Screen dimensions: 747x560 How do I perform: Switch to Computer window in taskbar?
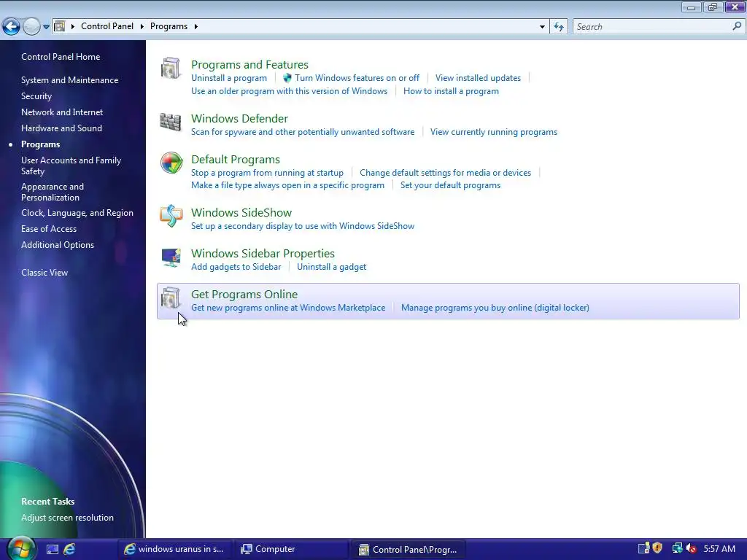291,549
